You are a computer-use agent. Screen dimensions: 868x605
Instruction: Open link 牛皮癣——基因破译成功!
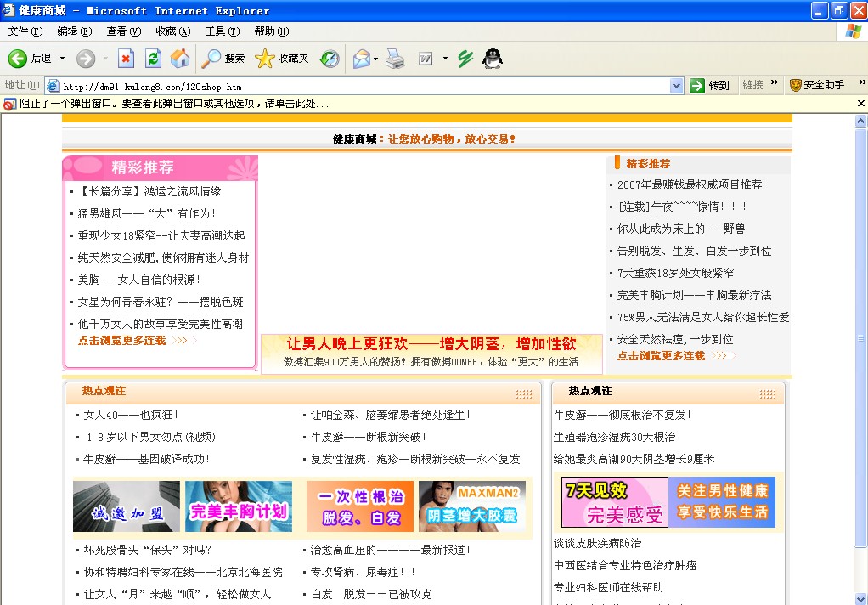click(147, 460)
